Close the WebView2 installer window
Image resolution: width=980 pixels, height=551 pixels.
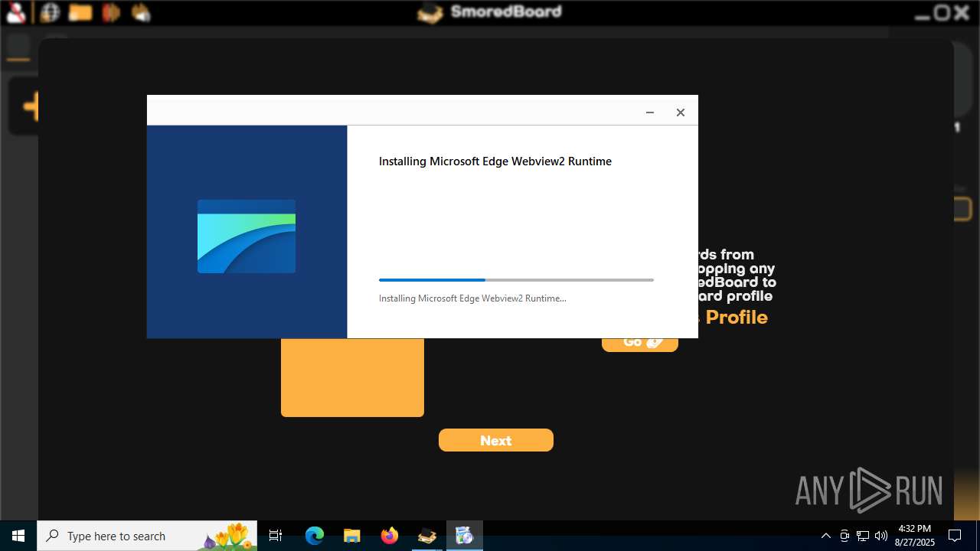pyautogui.click(x=680, y=112)
